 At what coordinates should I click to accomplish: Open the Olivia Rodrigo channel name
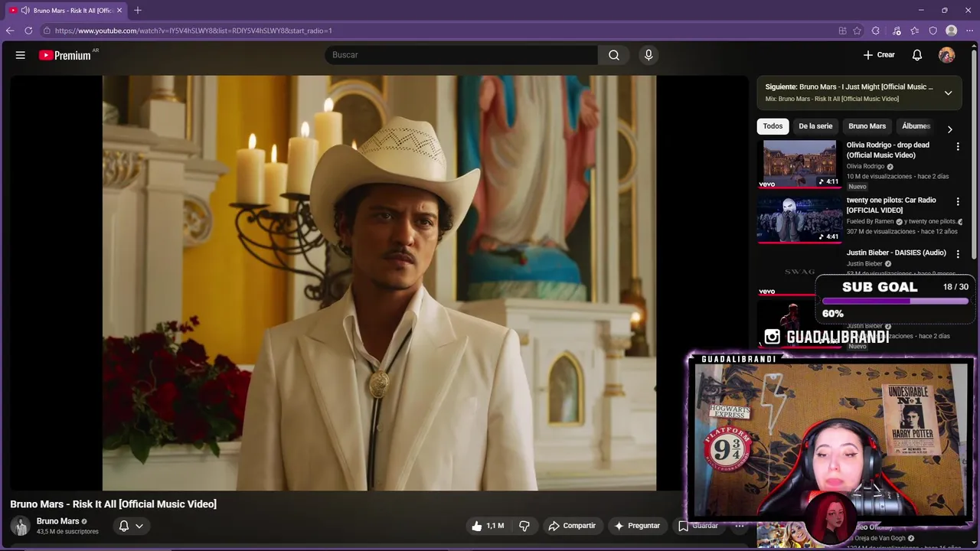[x=865, y=166]
